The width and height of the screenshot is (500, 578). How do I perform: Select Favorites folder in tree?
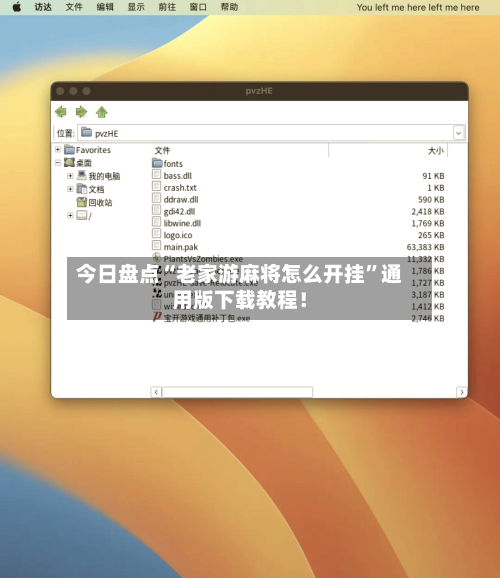coord(88,150)
